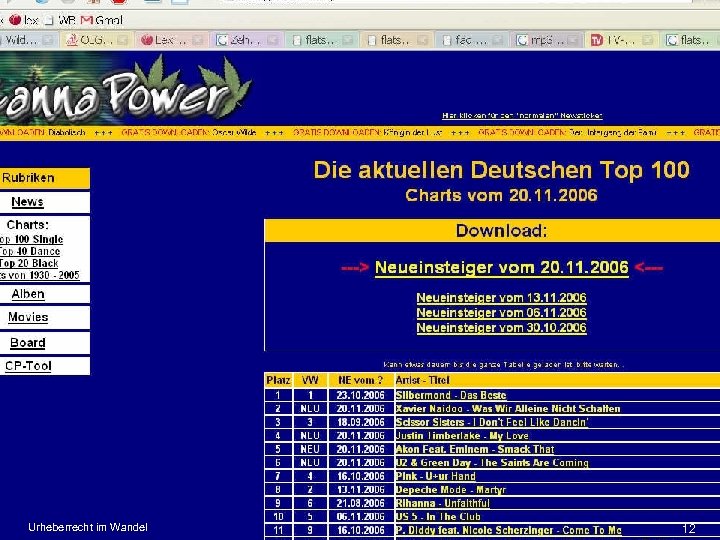Click the Power logo banner

tap(126, 88)
